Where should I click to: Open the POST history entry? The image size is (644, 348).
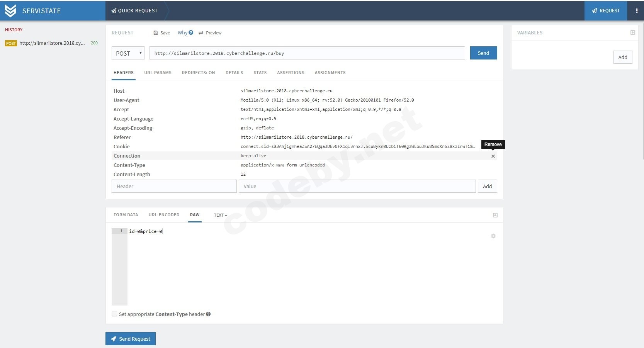(52, 43)
